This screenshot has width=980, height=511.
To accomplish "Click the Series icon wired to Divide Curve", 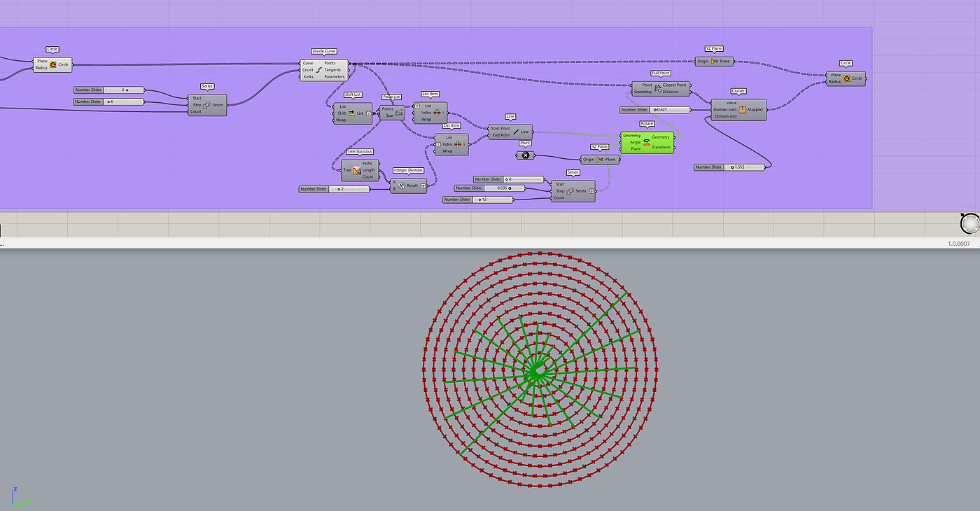I will [206, 105].
